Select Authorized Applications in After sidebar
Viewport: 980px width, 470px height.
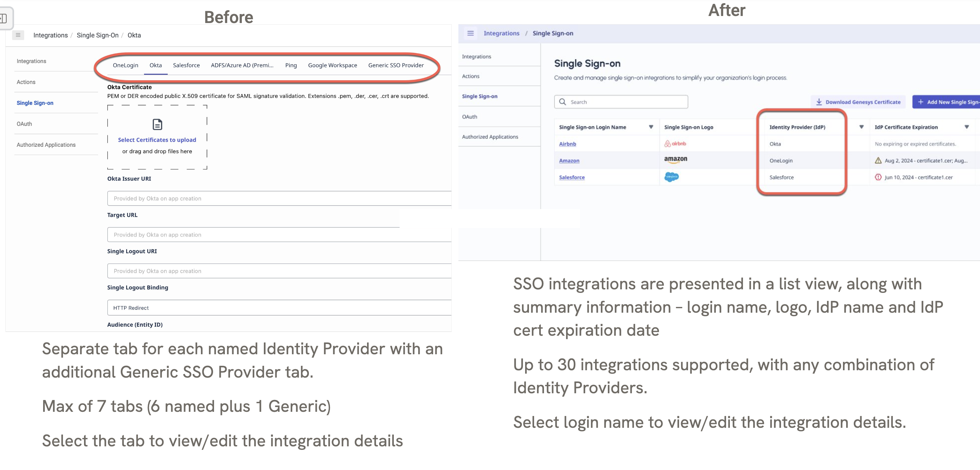click(490, 137)
